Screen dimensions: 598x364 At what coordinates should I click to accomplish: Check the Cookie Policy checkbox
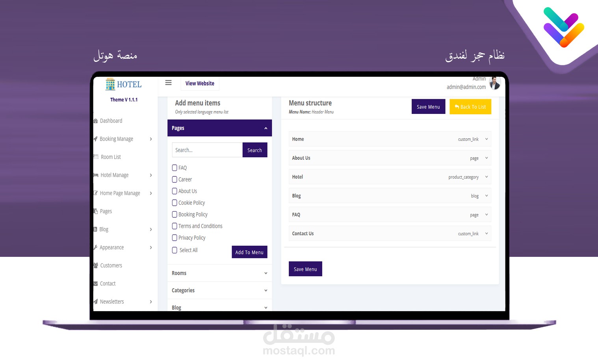[x=175, y=203]
